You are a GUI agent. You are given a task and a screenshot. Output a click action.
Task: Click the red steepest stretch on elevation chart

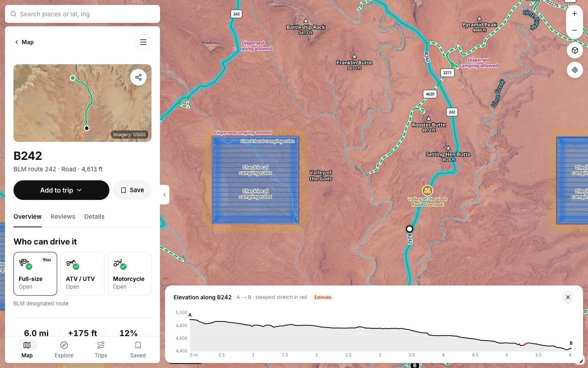(x=526, y=344)
